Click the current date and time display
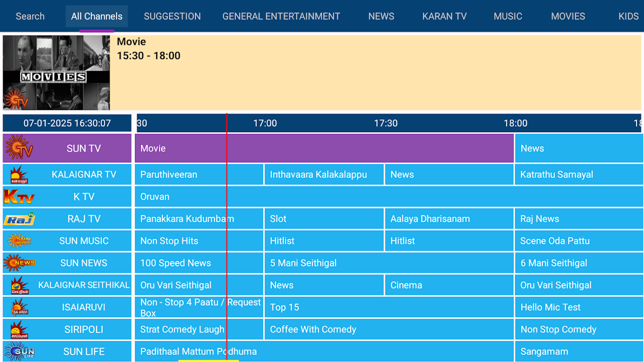 pos(67,123)
